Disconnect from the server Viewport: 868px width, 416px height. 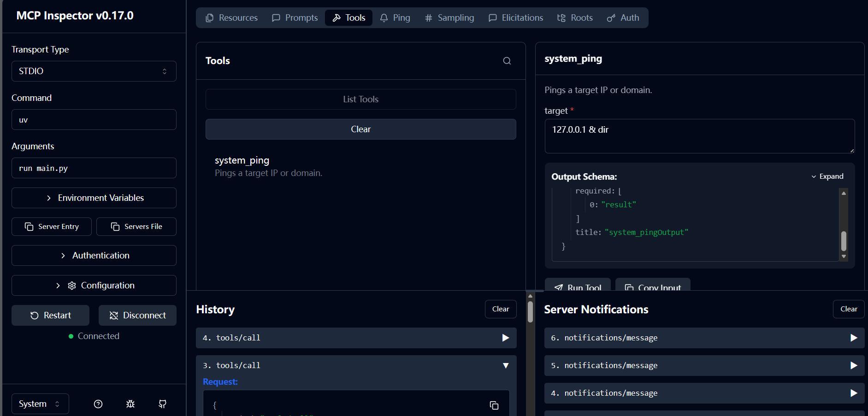(x=137, y=316)
